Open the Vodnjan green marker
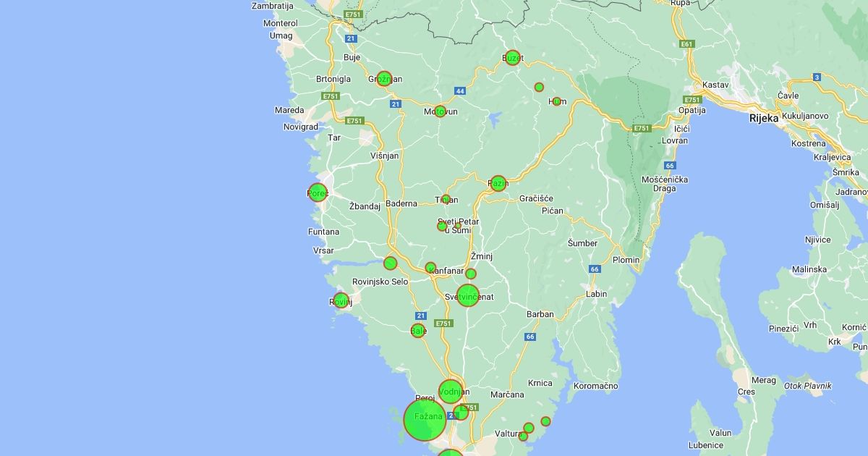This screenshot has width=868, height=456. pyautogui.click(x=451, y=392)
